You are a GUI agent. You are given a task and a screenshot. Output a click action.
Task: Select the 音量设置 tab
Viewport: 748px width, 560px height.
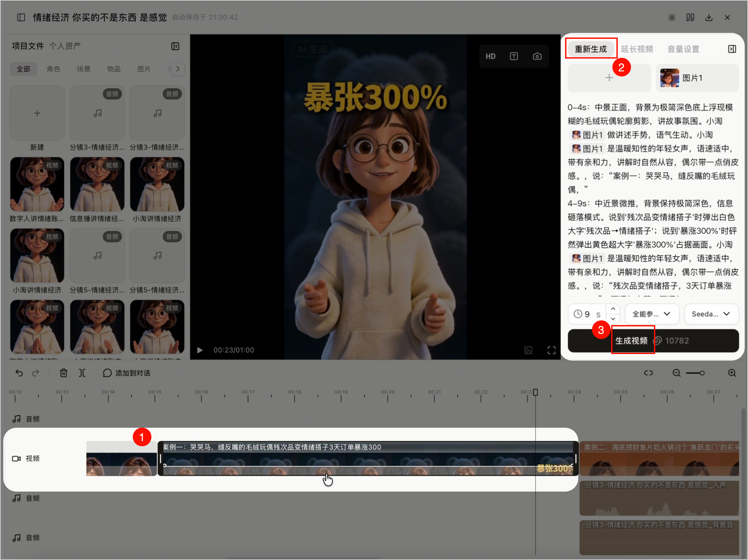coord(683,49)
